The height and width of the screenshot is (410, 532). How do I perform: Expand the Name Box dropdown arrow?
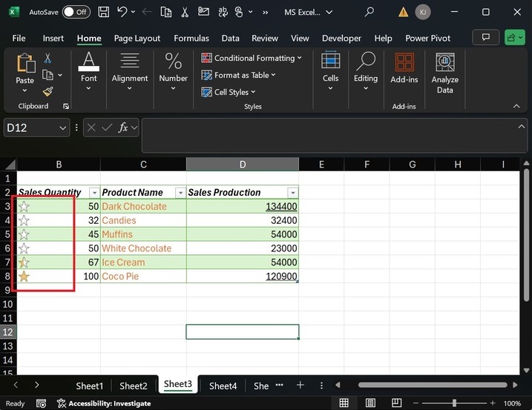coord(62,128)
